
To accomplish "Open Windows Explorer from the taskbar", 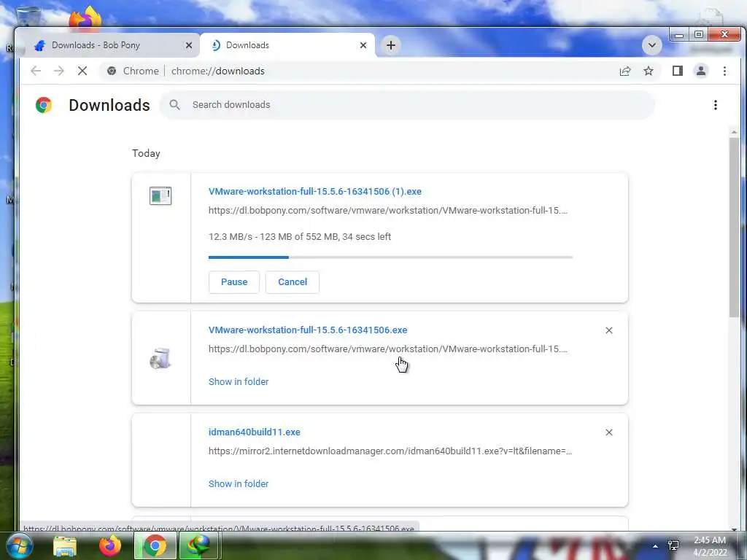I will pyautogui.click(x=65, y=545).
